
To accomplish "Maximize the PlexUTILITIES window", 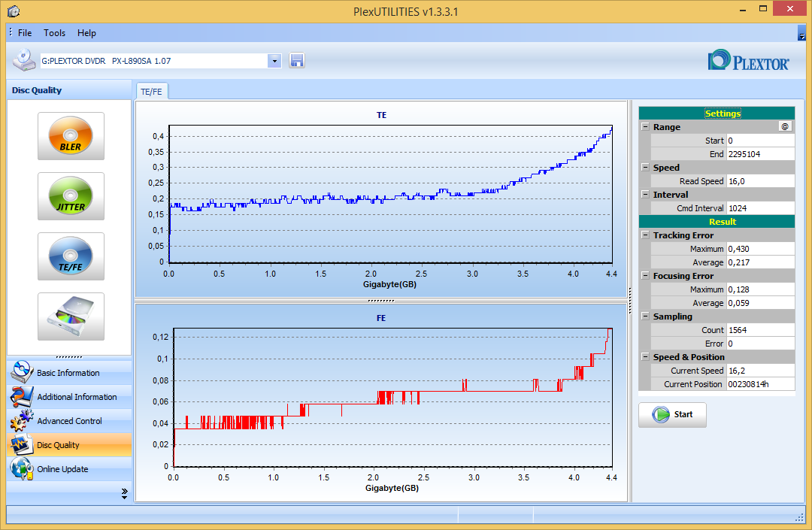I will click(763, 9).
